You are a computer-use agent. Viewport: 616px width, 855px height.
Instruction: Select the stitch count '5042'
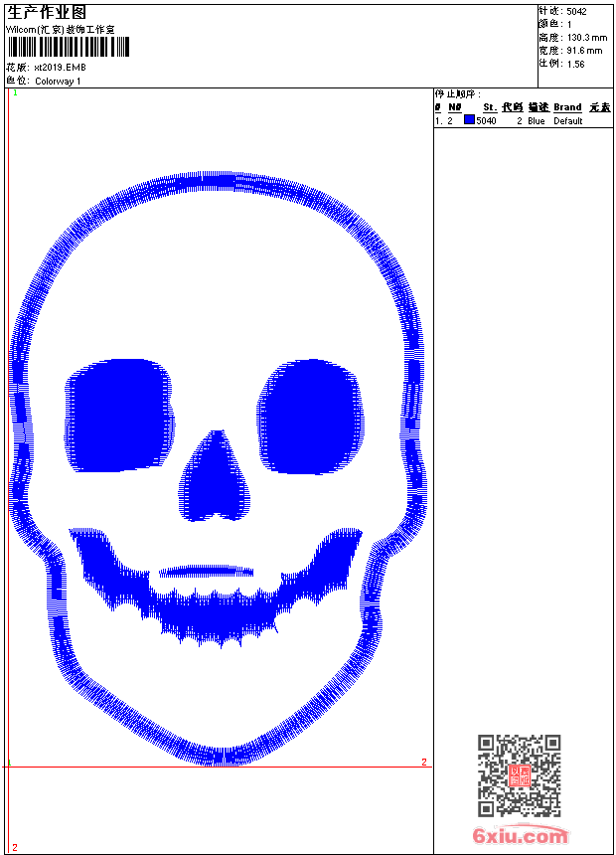576,12
